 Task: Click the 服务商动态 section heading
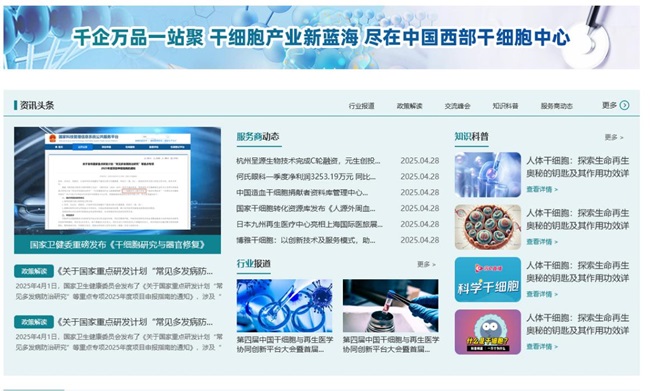258,136
